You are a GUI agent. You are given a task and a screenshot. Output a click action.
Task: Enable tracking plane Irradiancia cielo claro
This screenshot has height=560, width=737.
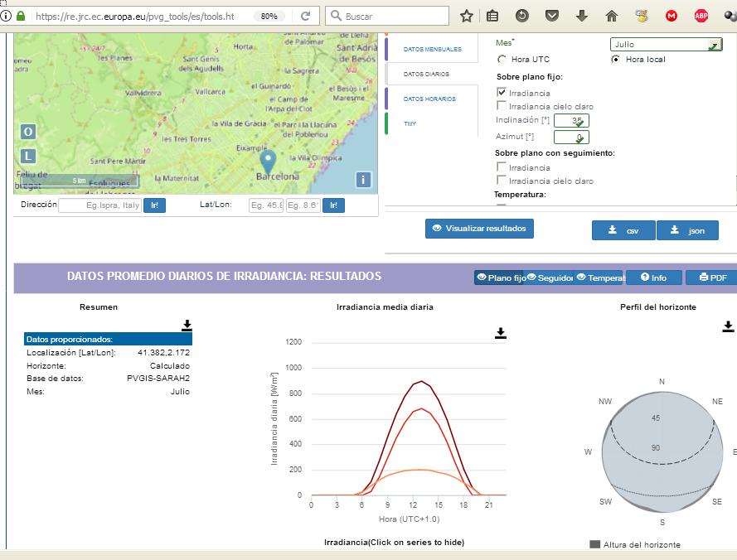coord(502,180)
